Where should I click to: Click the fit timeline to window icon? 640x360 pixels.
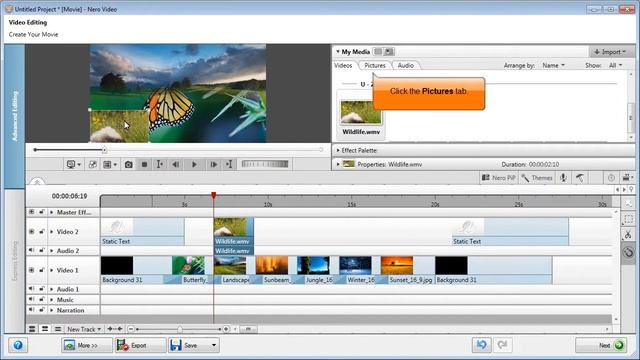pyautogui.click(x=115, y=329)
